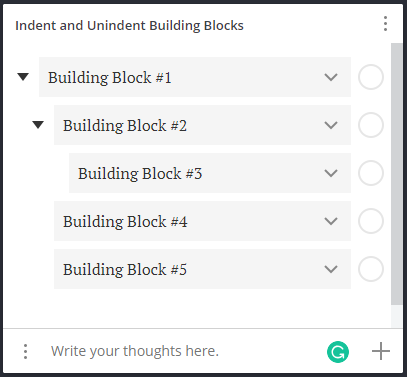Screen dimensions: 407x377
Task: Add a new block with plus icon
Action: [381, 351]
